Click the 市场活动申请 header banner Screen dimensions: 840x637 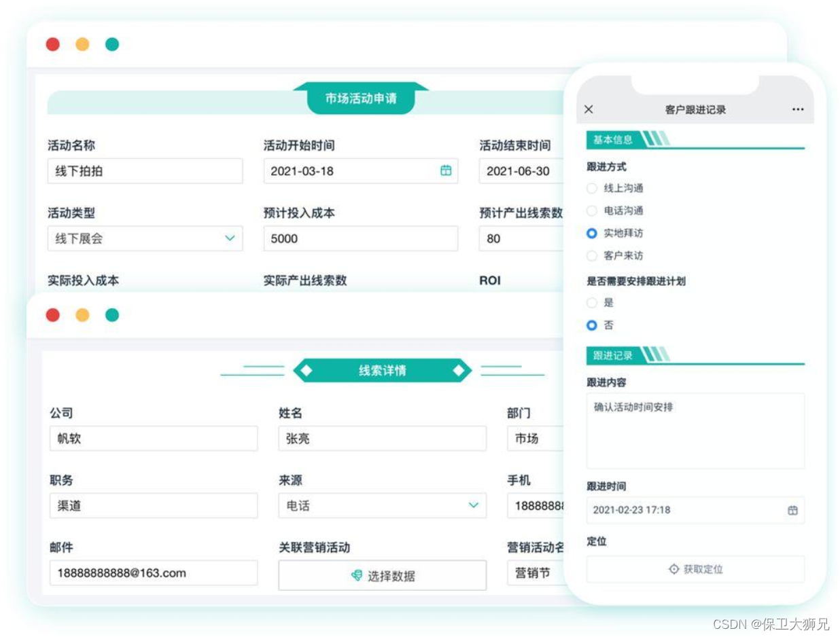[x=361, y=99]
